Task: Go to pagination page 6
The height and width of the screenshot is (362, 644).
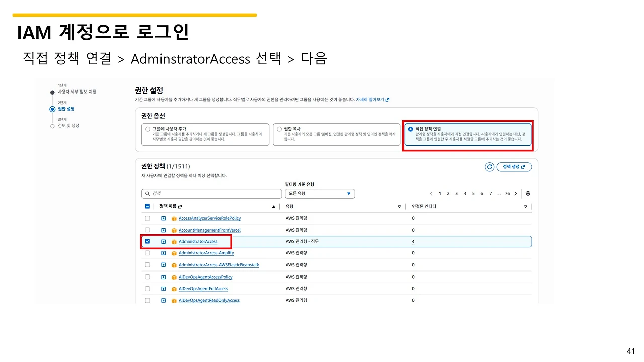Action: pyautogui.click(x=482, y=194)
